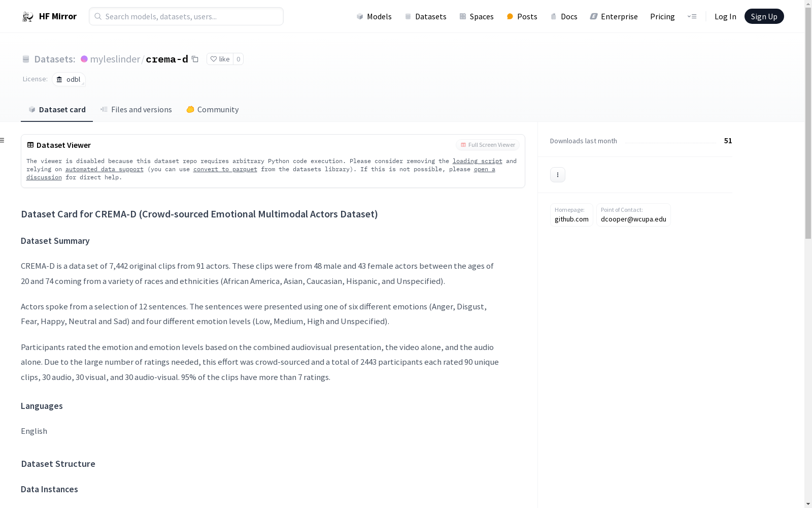Open the three-dots dataset actions menu
Viewport: 812px width, 508px height.
[557, 175]
